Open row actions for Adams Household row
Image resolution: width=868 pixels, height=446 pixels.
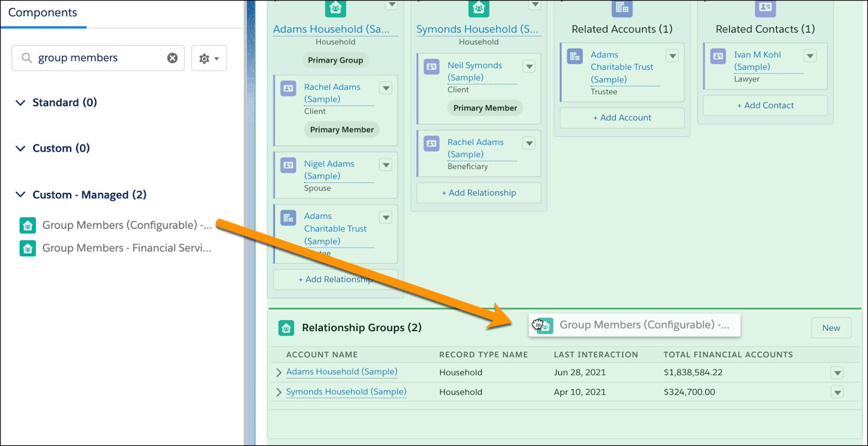tap(837, 373)
